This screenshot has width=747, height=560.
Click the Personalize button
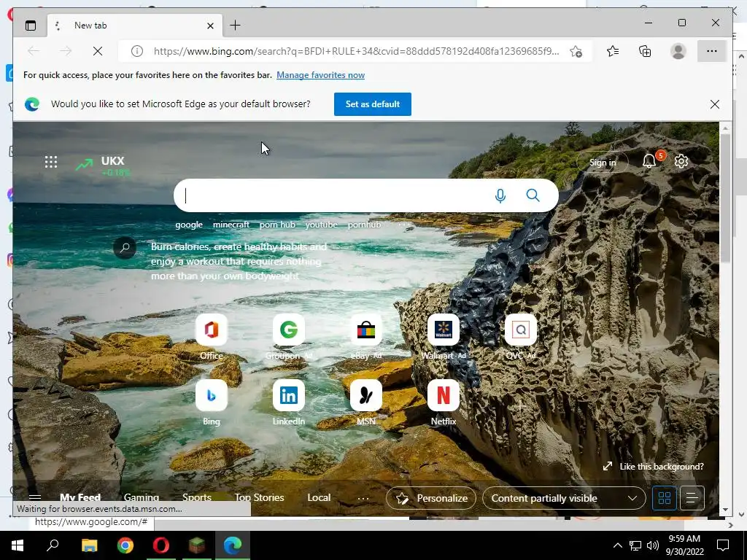(x=431, y=498)
